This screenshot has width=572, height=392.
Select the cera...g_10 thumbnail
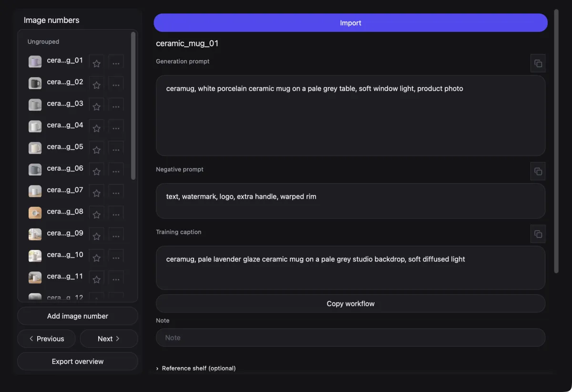[x=35, y=256]
